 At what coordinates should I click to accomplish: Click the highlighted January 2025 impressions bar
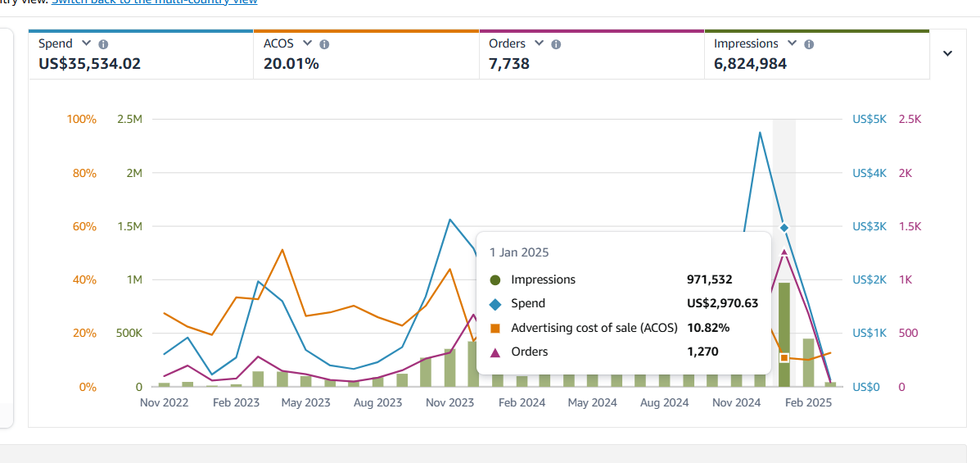pos(784,334)
